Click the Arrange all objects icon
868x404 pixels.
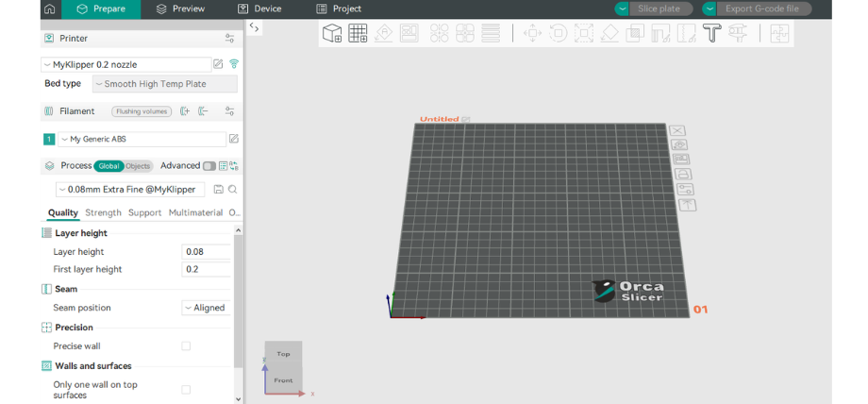pyautogui.click(x=409, y=33)
